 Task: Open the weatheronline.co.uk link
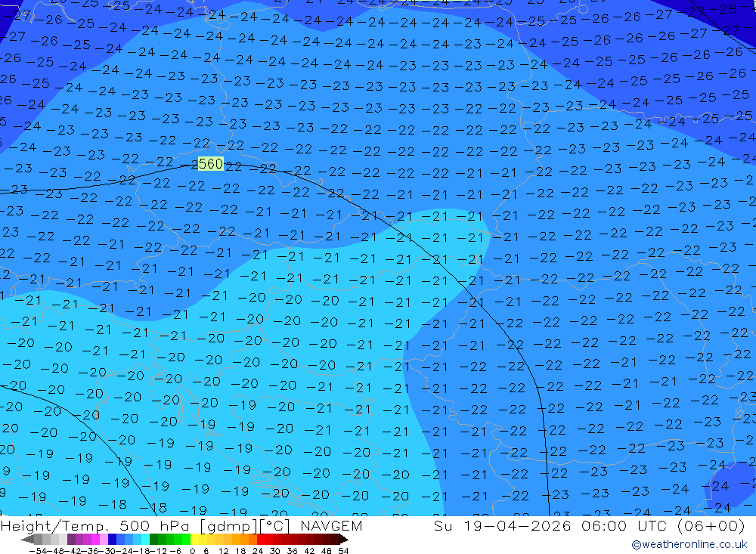689,544
